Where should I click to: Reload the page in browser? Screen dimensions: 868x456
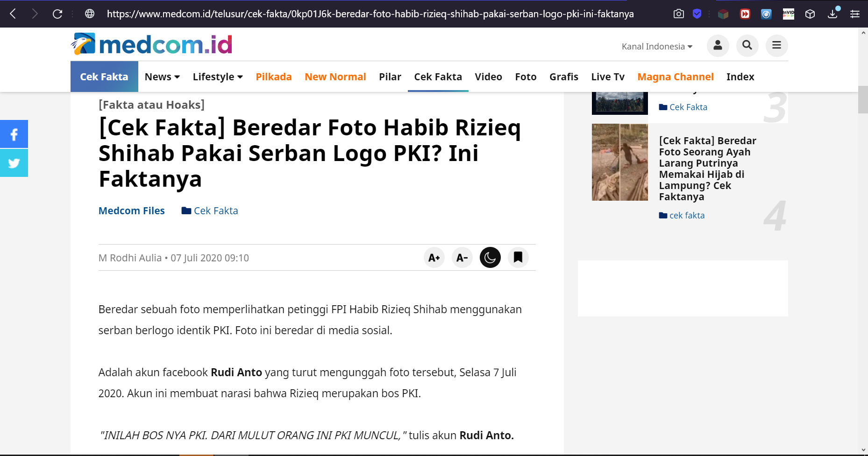pos(57,14)
